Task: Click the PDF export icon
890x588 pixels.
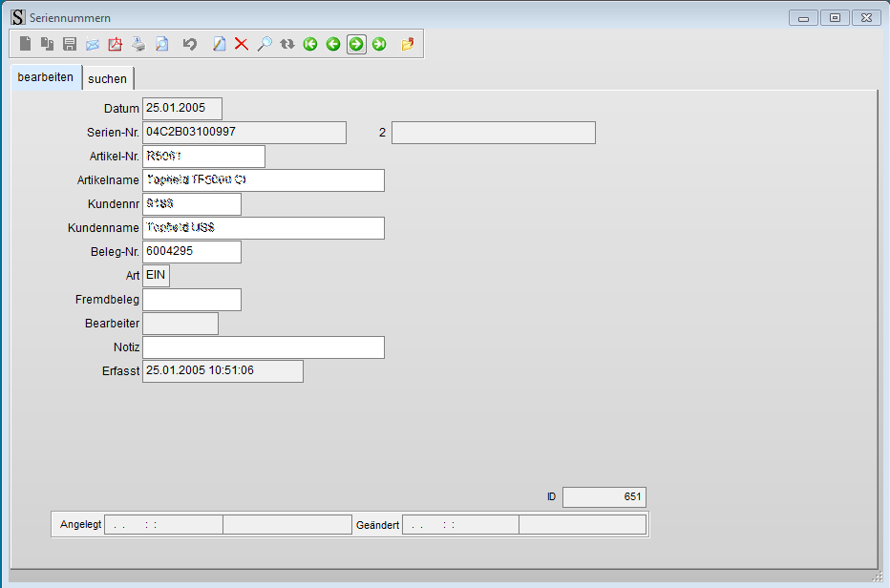Action: pos(116,44)
